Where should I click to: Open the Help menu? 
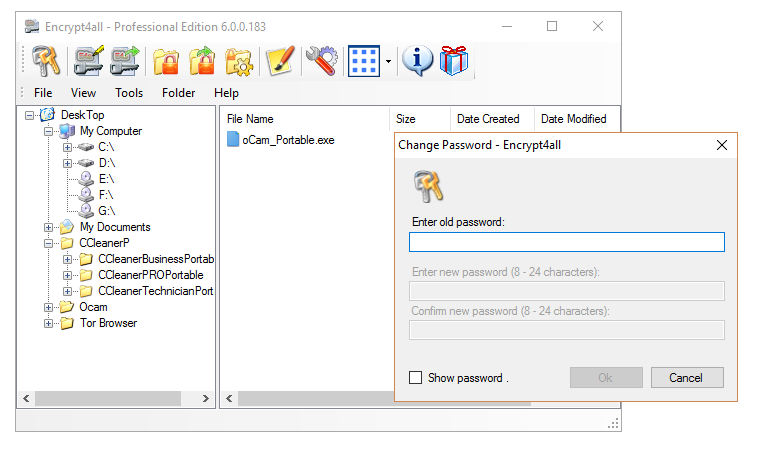tap(226, 93)
